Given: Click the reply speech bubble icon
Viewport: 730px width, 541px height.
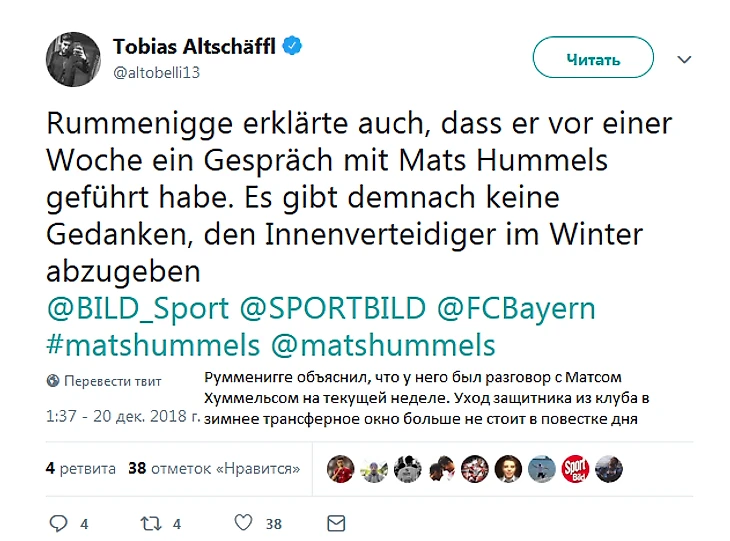Looking at the screenshot, I should 58,522.
